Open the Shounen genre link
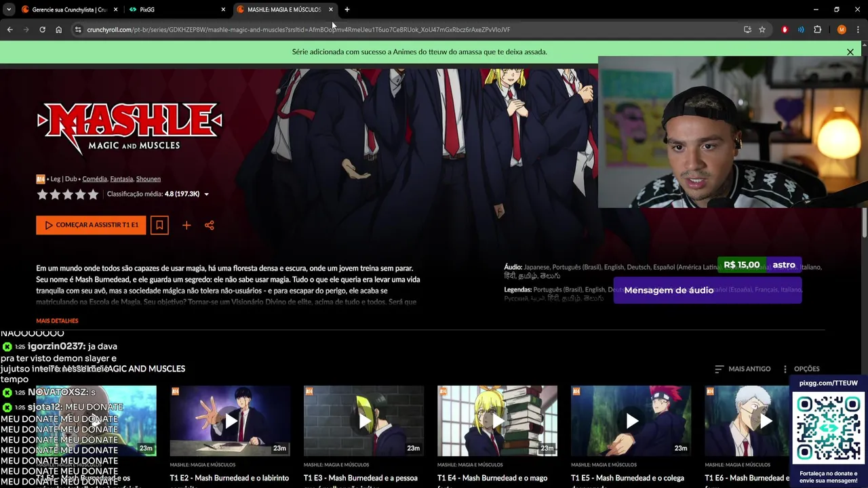 tap(149, 179)
